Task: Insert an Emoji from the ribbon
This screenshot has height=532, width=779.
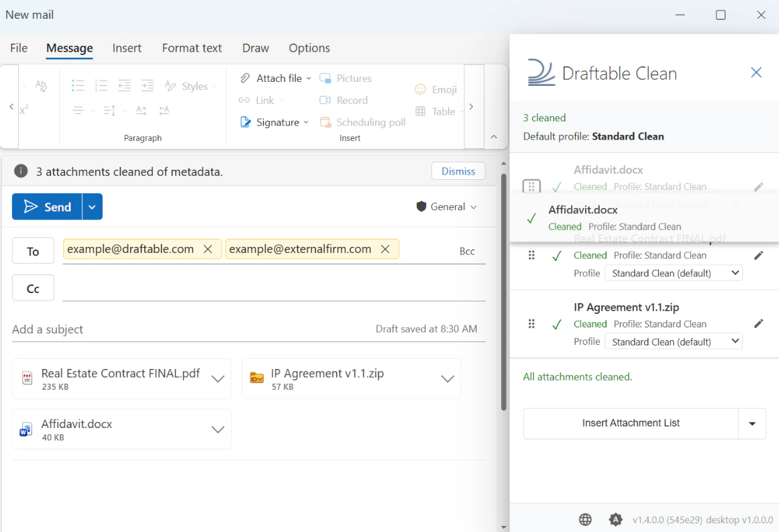Action: 435,89
